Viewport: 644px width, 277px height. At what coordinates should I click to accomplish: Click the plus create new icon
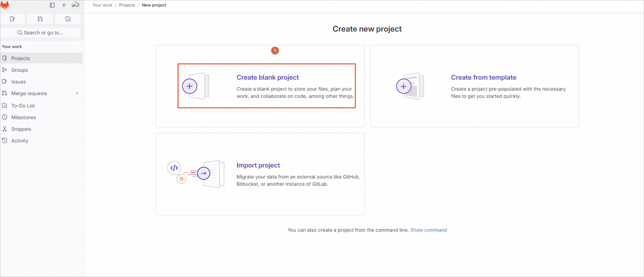click(64, 5)
